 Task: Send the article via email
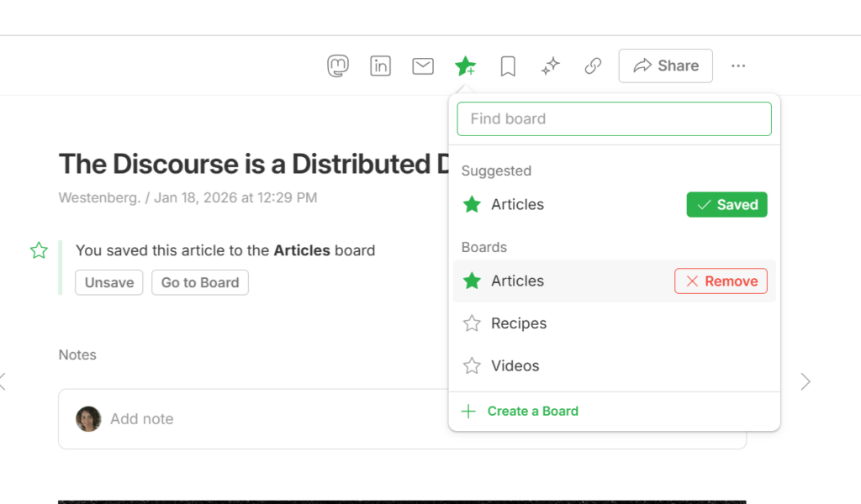[x=422, y=66]
